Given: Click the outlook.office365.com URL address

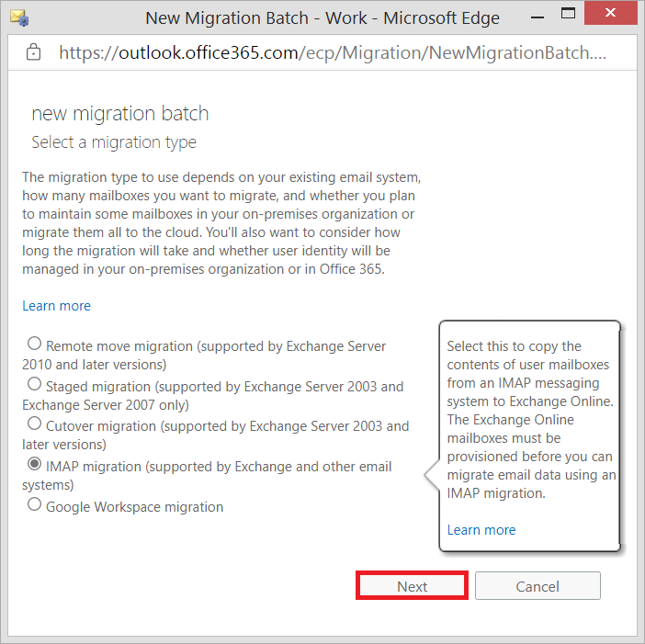Looking at the screenshot, I should pyautogui.click(x=333, y=52).
